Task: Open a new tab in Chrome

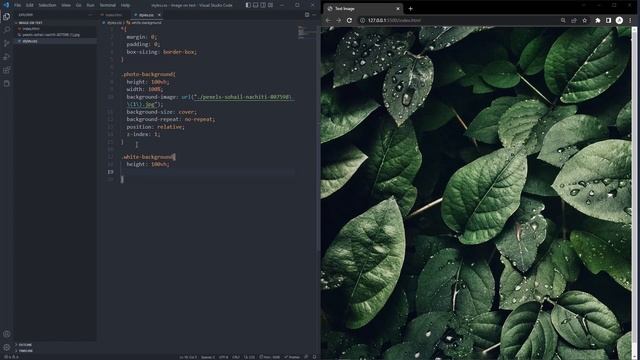Action: [x=411, y=9]
